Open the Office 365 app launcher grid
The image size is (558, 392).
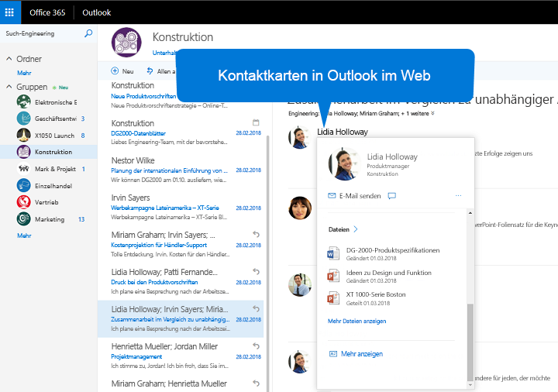pyautogui.click(x=9, y=12)
